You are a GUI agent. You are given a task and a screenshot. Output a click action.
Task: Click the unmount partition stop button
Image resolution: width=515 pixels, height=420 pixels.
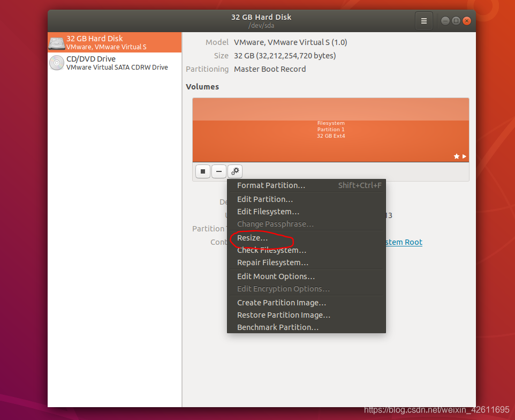(x=203, y=171)
